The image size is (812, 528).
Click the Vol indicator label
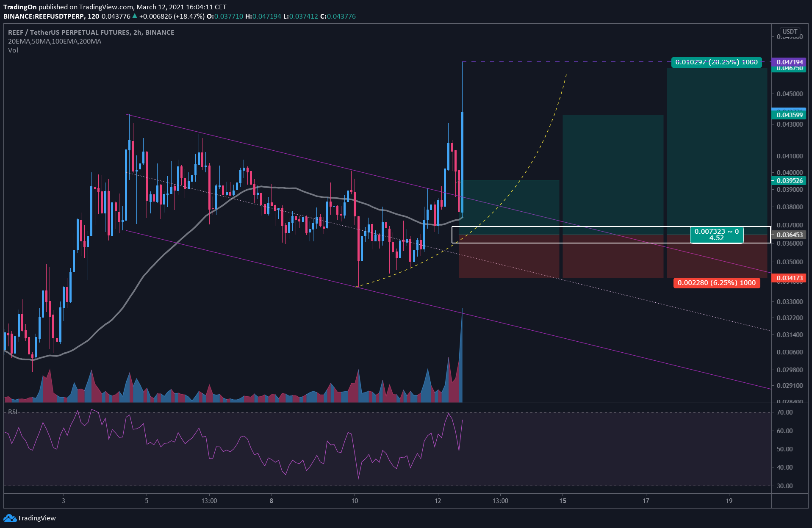click(x=13, y=50)
